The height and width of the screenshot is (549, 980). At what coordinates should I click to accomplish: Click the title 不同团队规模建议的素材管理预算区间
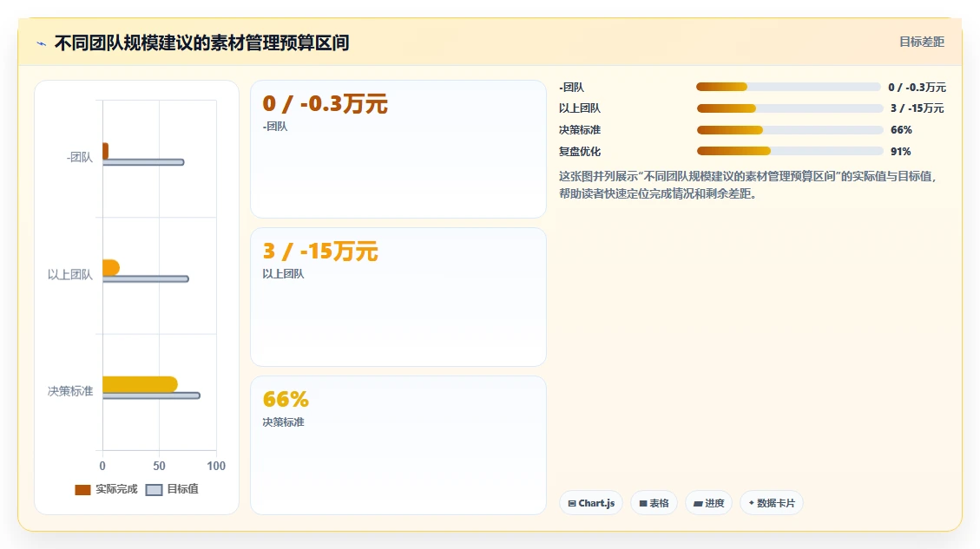pyautogui.click(x=201, y=43)
